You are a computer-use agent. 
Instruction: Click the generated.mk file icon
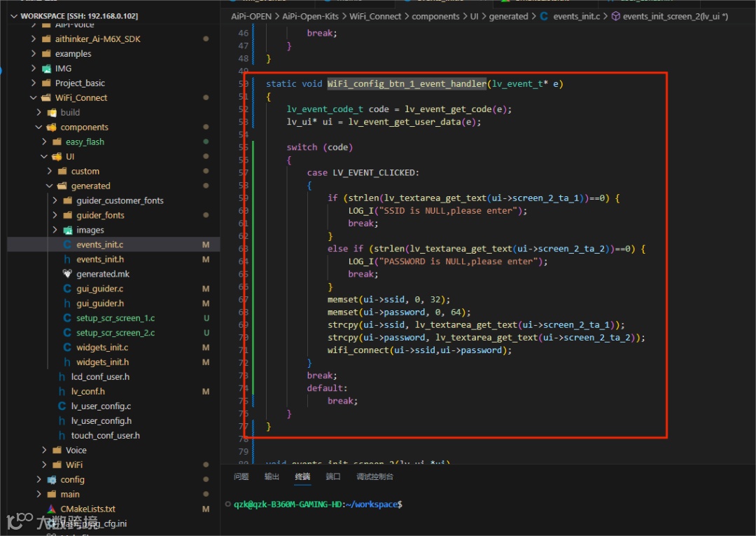tap(67, 274)
